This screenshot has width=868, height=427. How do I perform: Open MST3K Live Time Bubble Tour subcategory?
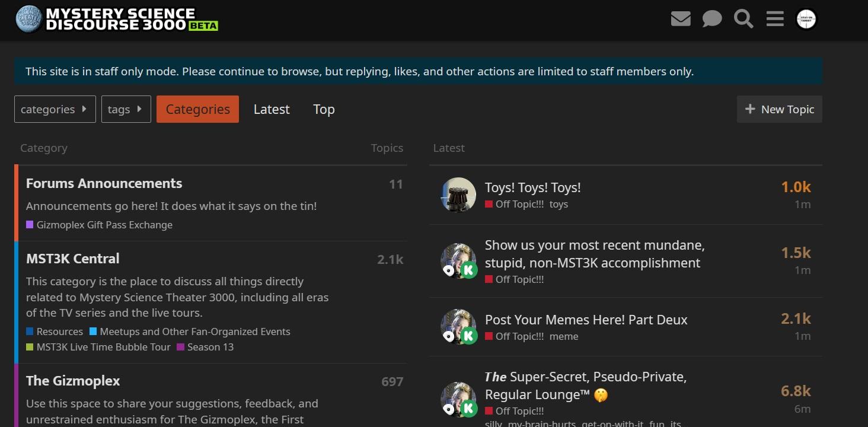coord(98,347)
